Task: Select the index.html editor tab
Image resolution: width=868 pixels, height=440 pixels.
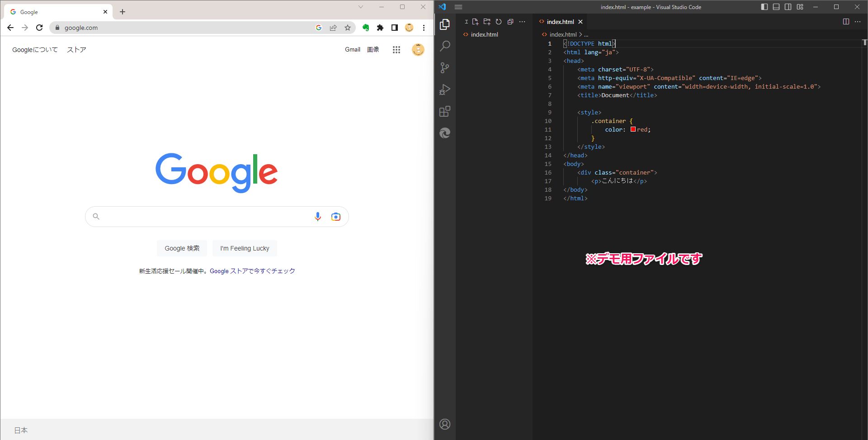Action: (x=560, y=22)
